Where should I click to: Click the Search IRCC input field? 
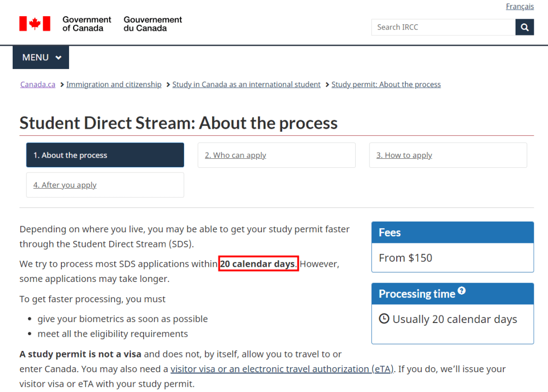[443, 27]
